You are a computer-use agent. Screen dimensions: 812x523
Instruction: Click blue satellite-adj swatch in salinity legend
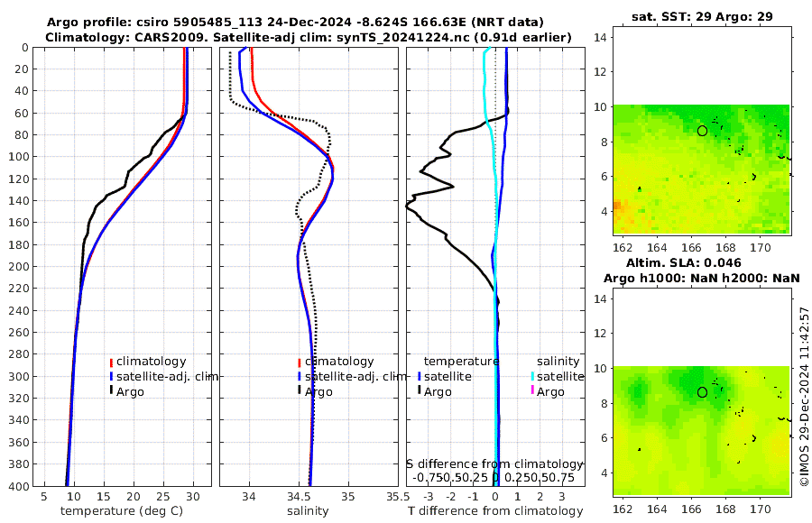tap(300, 376)
